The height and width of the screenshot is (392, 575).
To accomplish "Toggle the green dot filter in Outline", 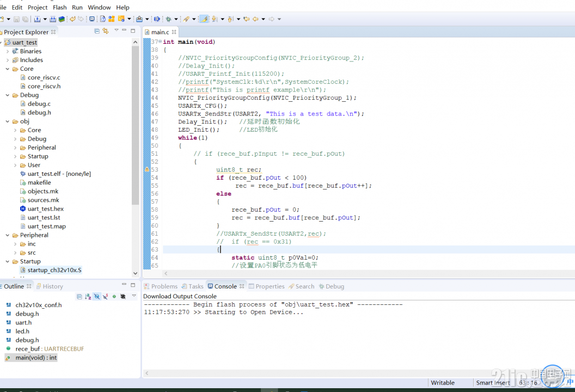I will (x=114, y=296).
